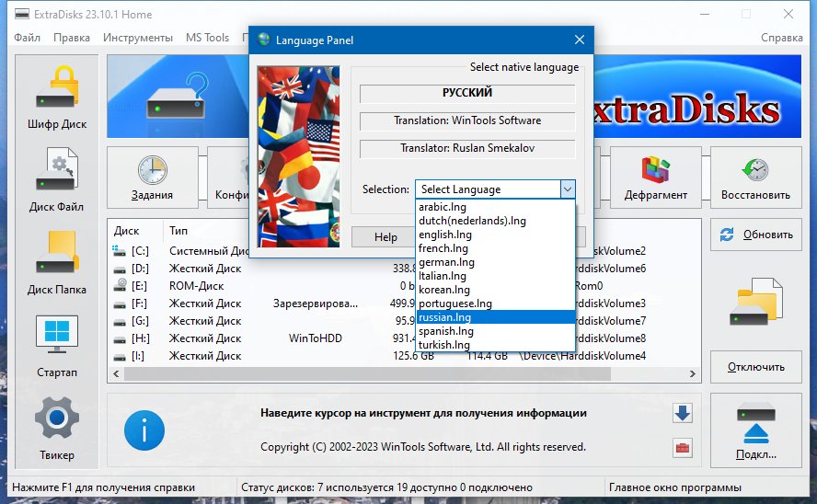
Task: Click the РУССКИЙ native language field
Action: coord(467,93)
